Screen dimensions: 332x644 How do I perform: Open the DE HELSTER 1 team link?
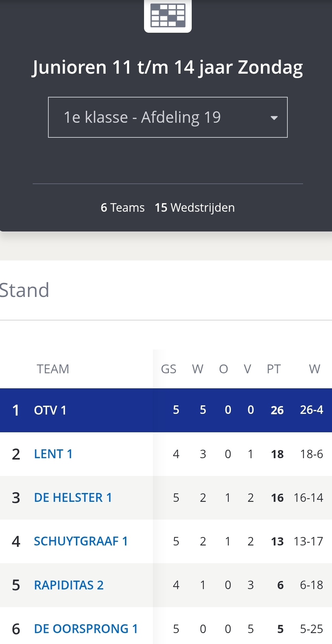[73, 498]
